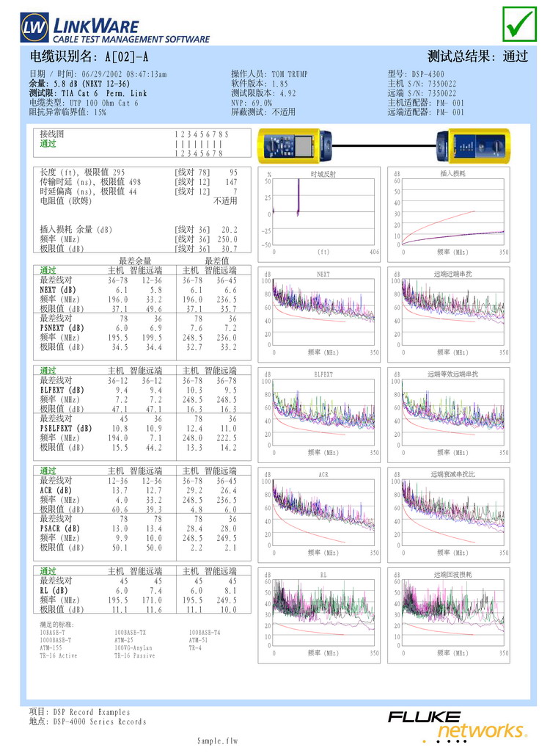Click the green checkmark pass icon
The image size is (550, 756).
click(519, 24)
